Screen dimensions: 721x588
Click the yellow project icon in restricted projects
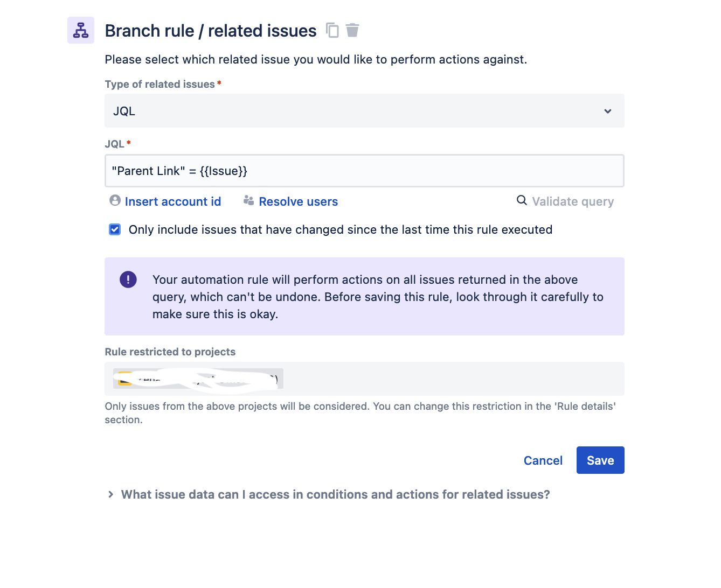pos(125,379)
